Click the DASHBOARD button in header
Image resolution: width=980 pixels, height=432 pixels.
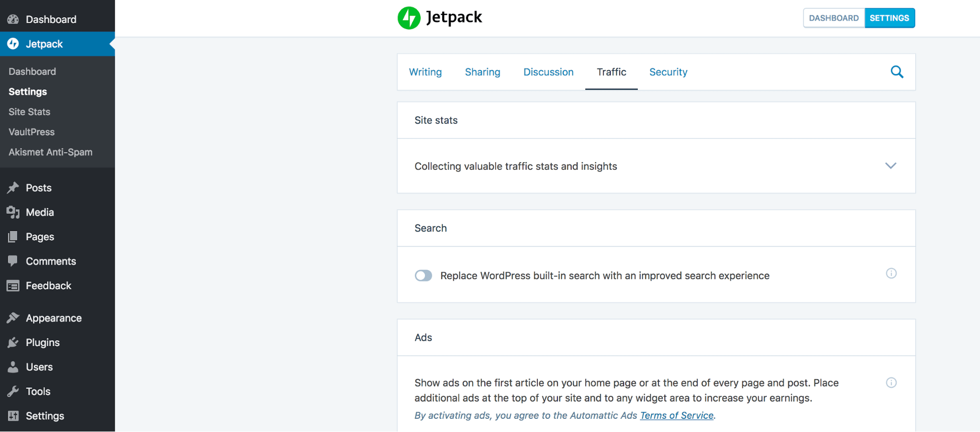click(x=834, y=18)
